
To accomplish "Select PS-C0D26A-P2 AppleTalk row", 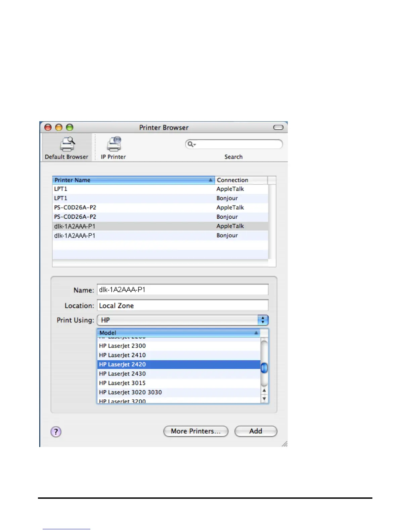I will [161, 208].
